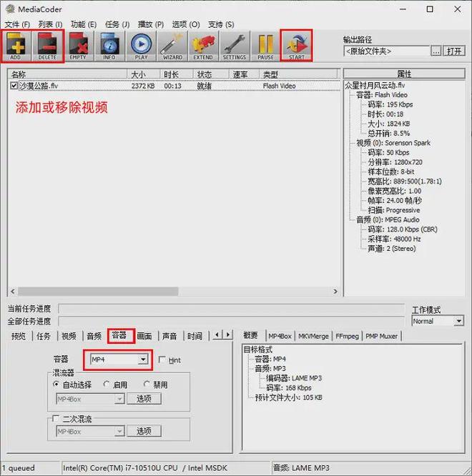Click the START transcoding icon

pos(296,46)
